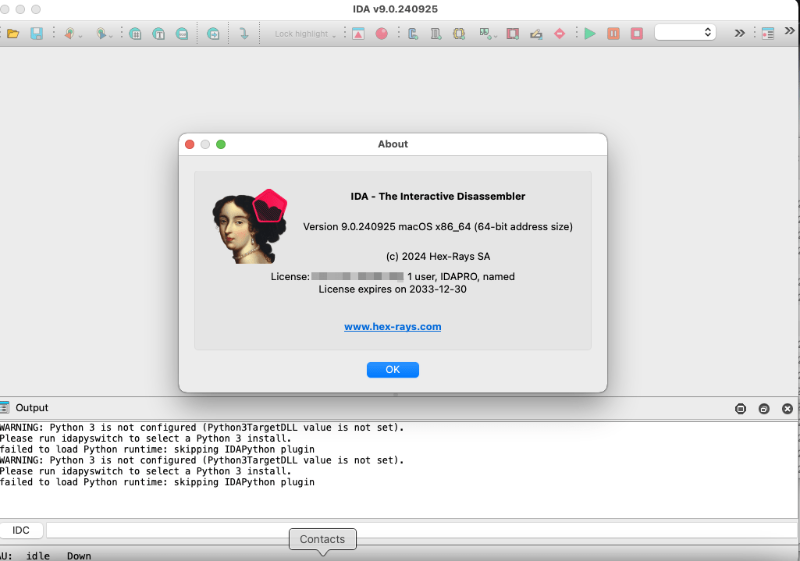Close the About dialog with red button

click(x=190, y=144)
